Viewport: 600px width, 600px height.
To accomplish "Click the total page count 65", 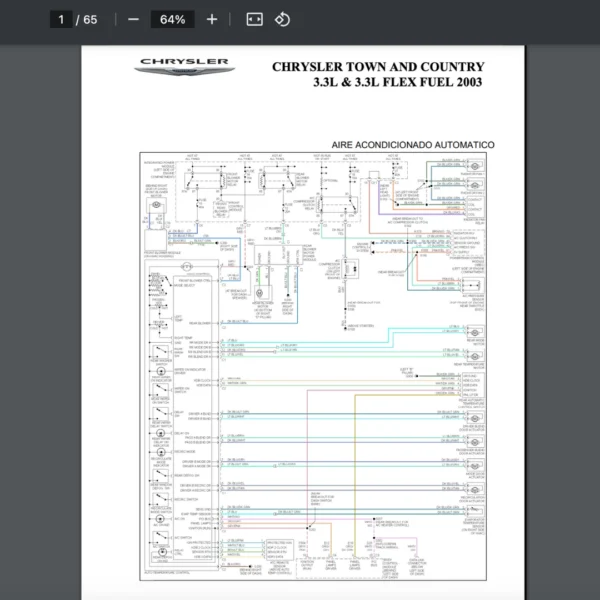I will pos(90,19).
